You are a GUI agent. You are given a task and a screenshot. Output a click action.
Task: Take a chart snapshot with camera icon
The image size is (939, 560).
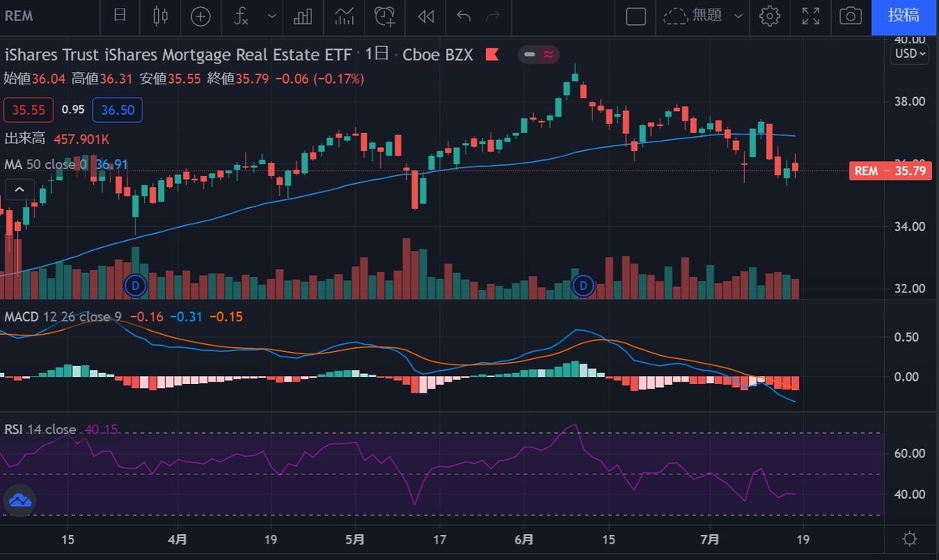pos(851,16)
